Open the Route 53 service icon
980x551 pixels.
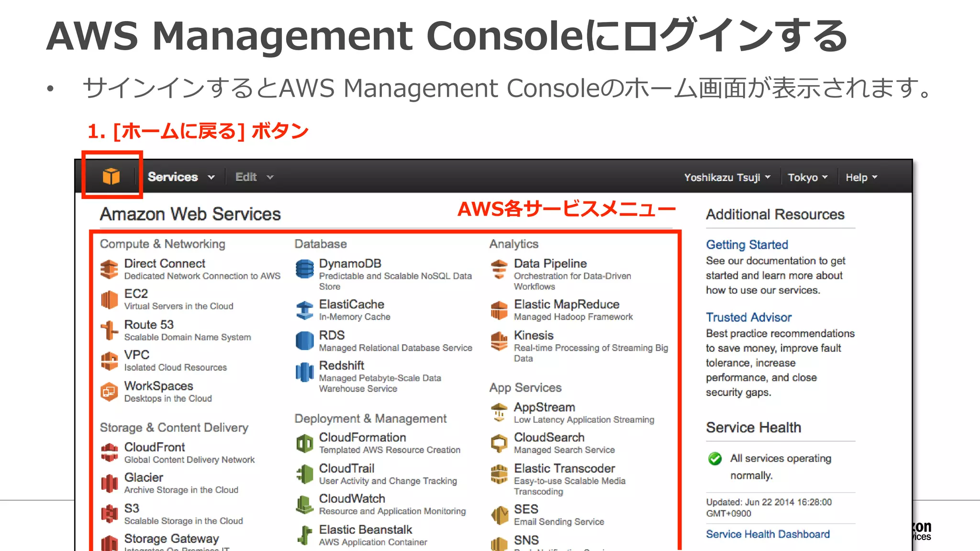(x=109, y=331)
